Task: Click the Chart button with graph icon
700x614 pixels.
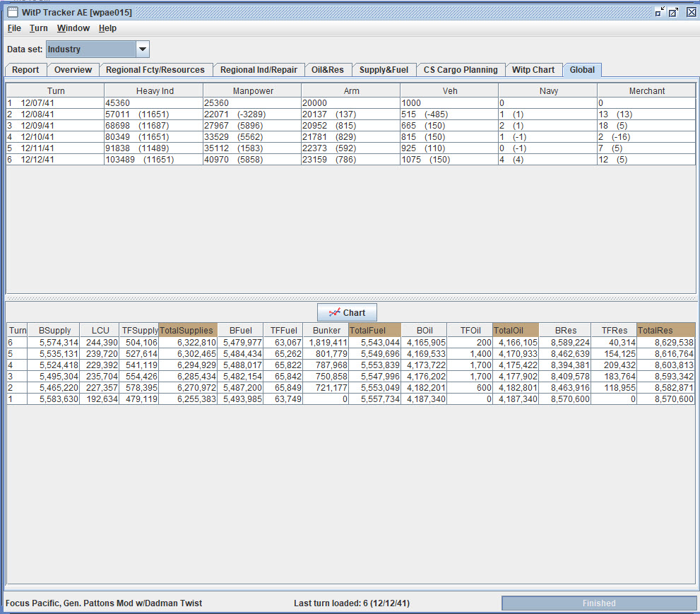Action: (x=347, y=312)
